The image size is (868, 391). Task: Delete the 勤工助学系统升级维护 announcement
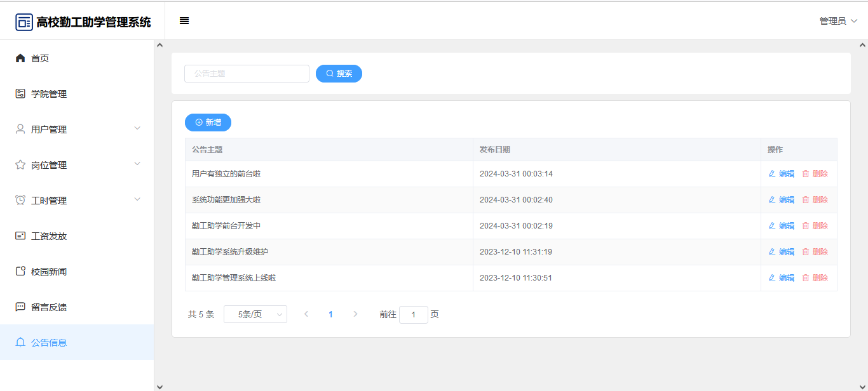pos(815,252)
